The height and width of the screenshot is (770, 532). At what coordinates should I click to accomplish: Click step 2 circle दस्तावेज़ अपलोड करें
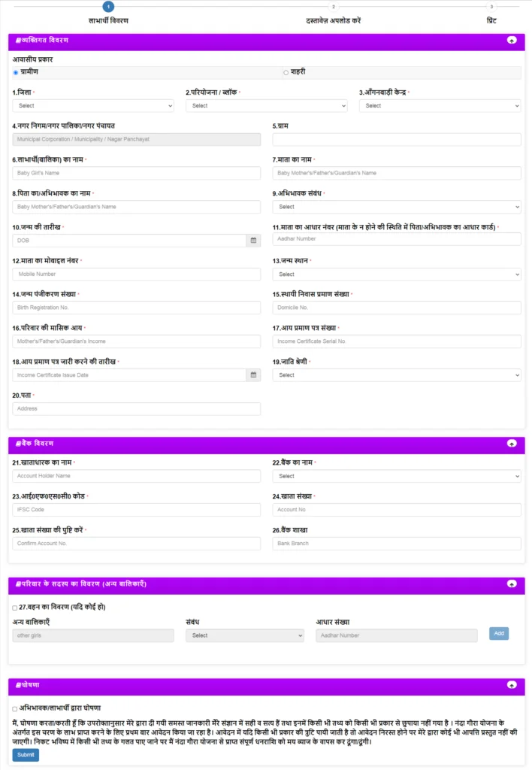tap(333, 7)
